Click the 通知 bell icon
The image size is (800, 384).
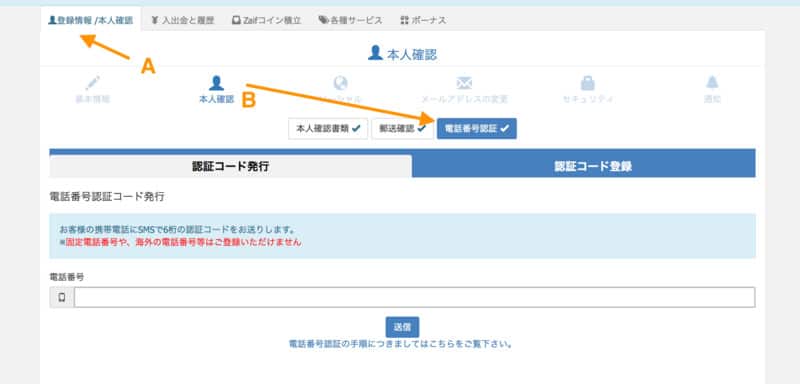tap(712, 83)
